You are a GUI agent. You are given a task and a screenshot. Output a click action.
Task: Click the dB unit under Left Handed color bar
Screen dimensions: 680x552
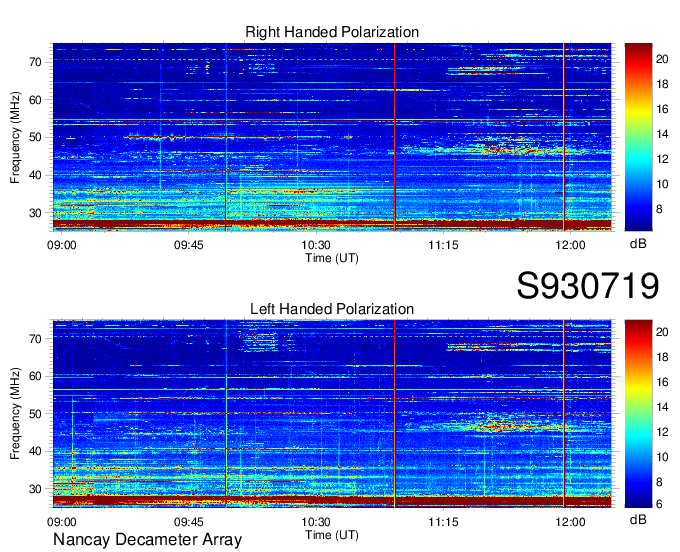point(638,520)
